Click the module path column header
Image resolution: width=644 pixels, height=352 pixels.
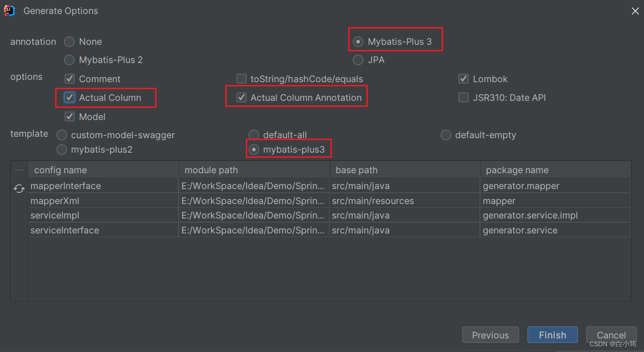(254, 170)
